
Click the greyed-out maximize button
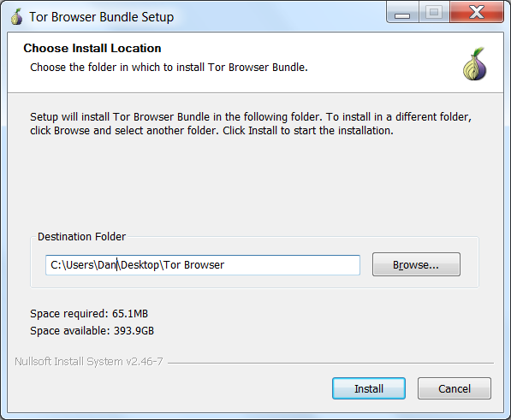434,12
